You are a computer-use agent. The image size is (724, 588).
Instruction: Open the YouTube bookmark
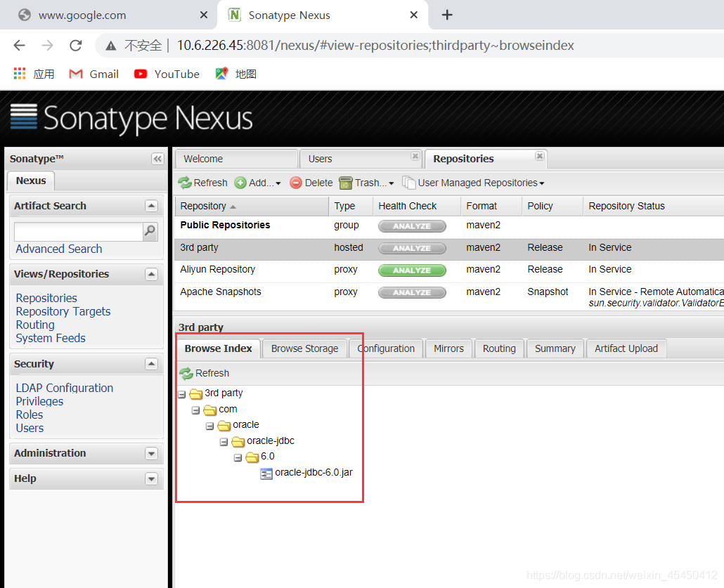[167, 74]
